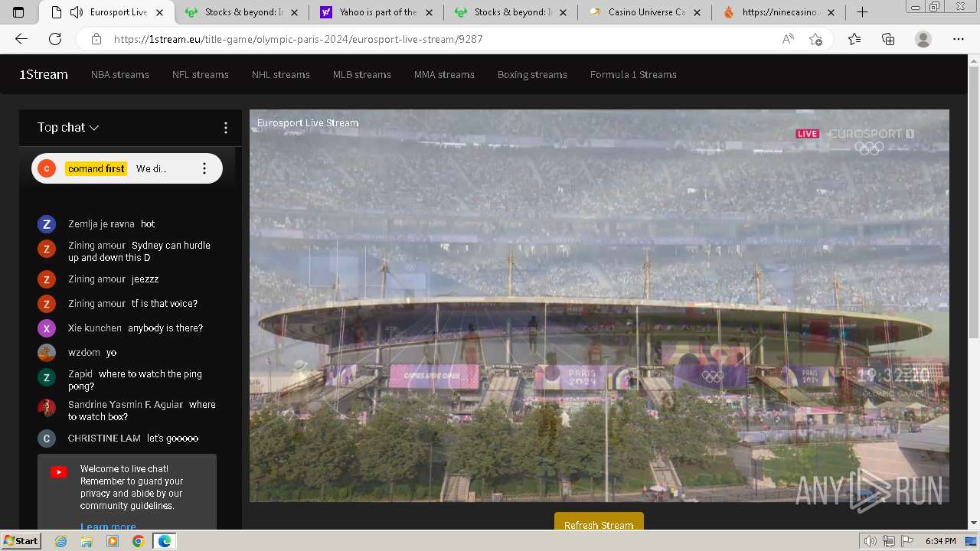Open Edge settings and more menu
Viewport: 980px width, 551px height.
959,39
